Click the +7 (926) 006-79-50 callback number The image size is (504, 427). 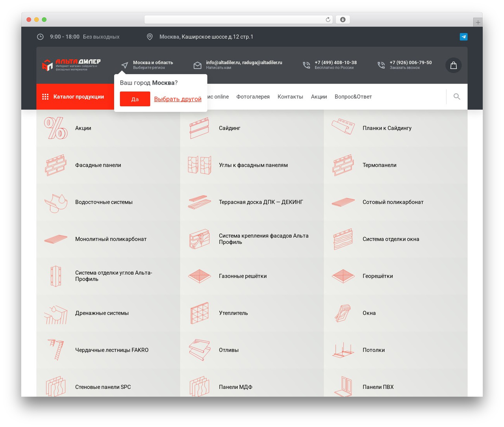(x=411, y=63)
